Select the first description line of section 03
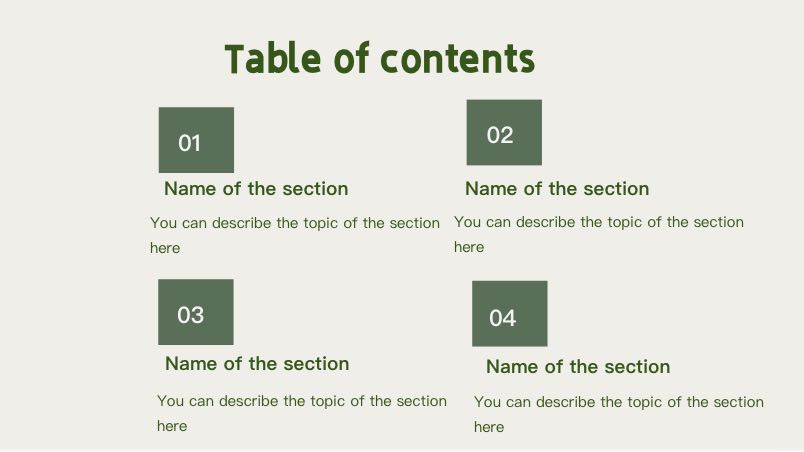804x452 pixels. [302, 401]
